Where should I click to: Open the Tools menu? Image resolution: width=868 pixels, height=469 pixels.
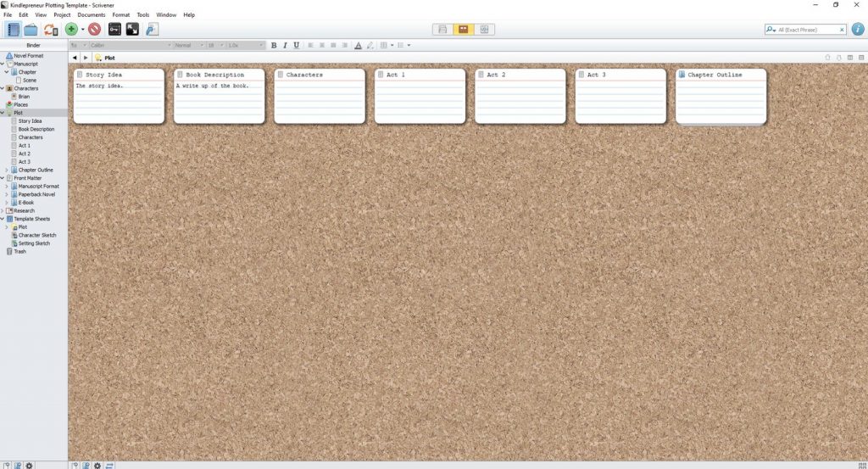(142, 15)
